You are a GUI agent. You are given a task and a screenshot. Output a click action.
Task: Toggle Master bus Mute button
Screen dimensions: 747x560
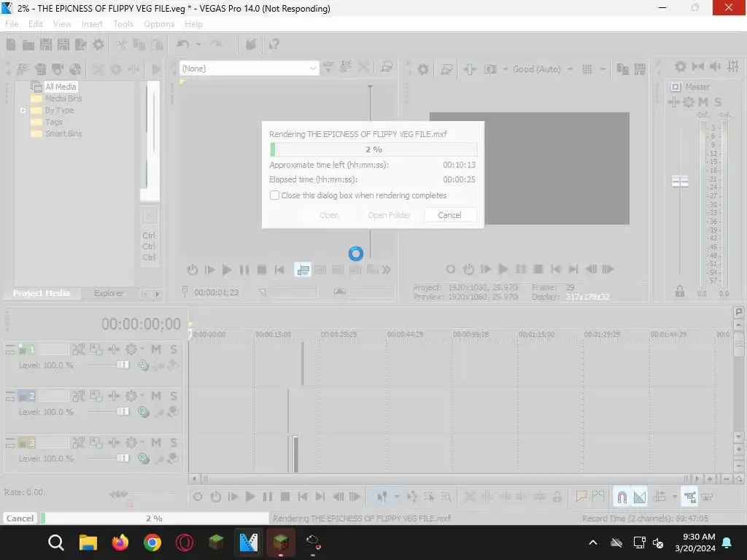(x=703, y=102)
